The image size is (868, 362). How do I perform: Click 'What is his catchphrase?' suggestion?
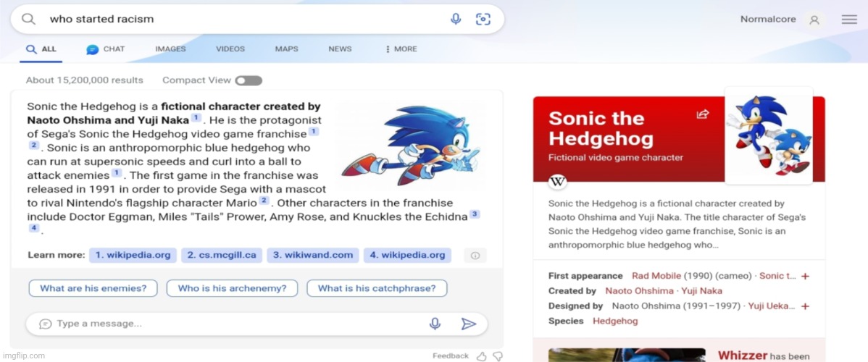click(377, 288)
